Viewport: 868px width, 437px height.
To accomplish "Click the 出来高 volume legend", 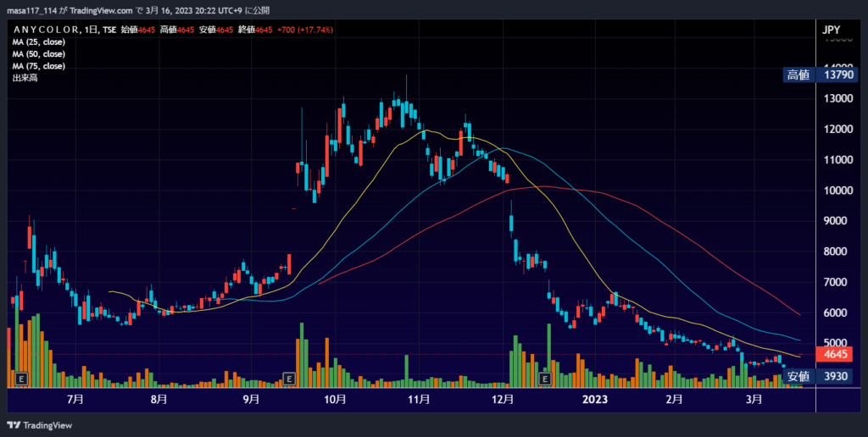I will coord(25,79).
